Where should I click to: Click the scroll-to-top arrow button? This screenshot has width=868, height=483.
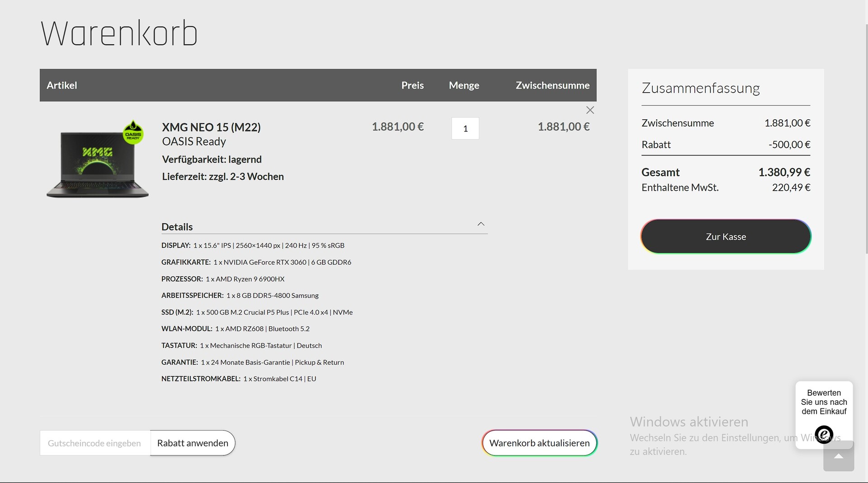[x=838, y=456]
